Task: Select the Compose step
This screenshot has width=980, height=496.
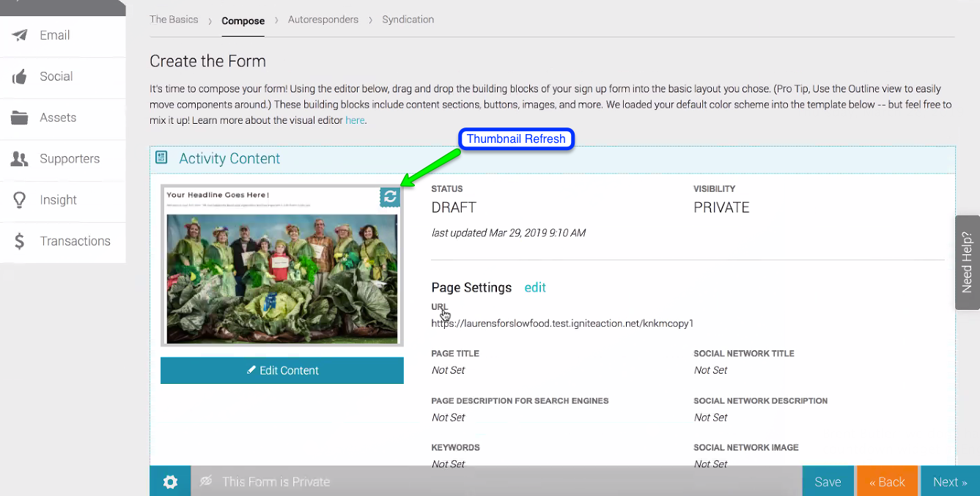Action: [x=243, y=21]
